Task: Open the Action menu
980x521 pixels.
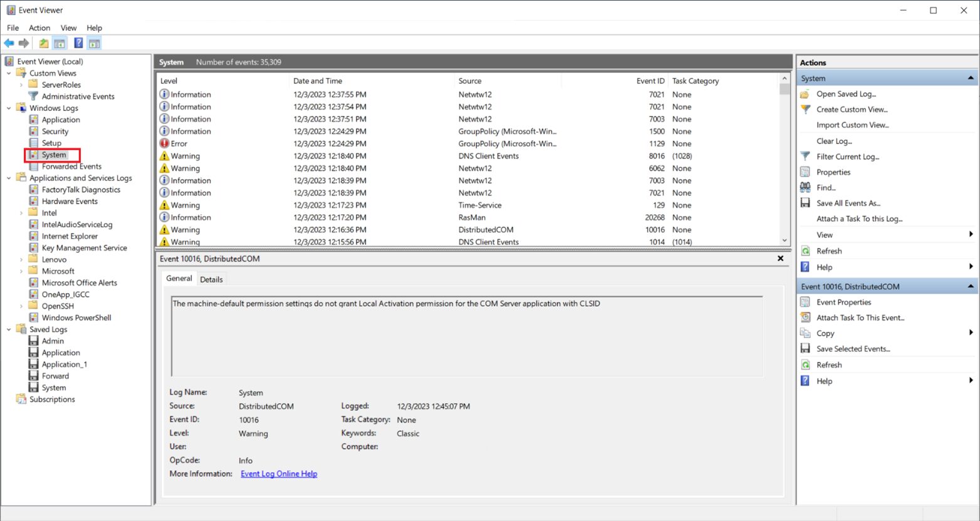Action: [39, 28]
